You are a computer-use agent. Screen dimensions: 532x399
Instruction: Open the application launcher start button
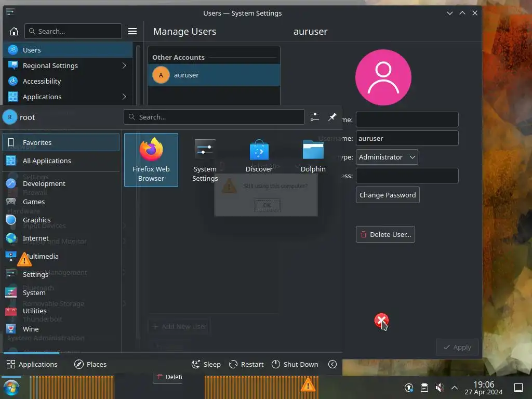pos(10,388)
